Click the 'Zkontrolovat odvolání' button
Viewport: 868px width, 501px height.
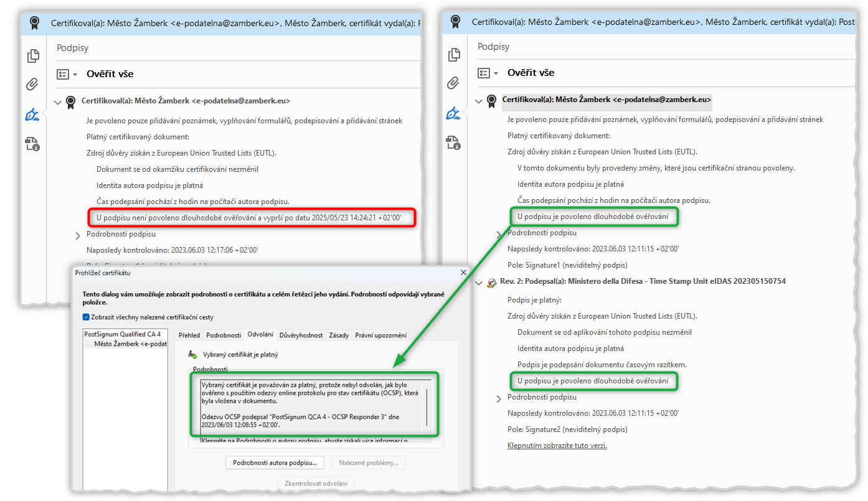click(x=316, y=484)
